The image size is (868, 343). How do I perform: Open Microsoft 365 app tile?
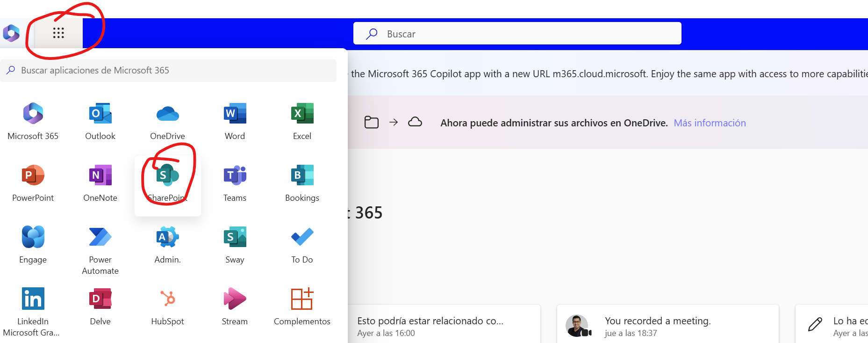point(33,122)
